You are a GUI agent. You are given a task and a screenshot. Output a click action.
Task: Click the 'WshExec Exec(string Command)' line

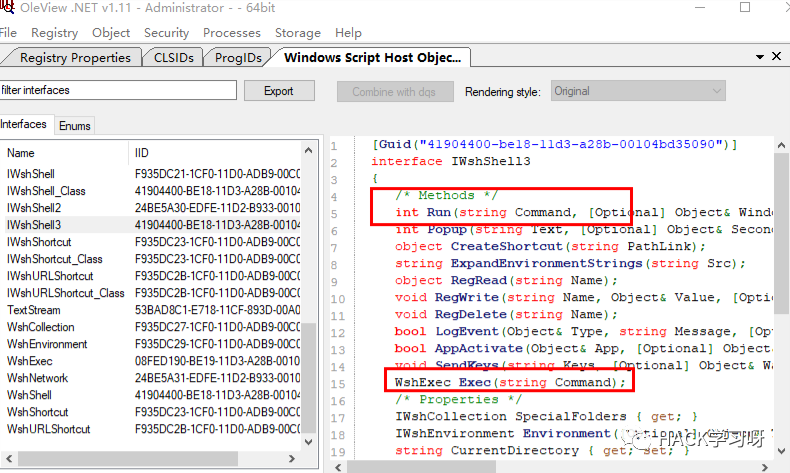click(510, 382)
